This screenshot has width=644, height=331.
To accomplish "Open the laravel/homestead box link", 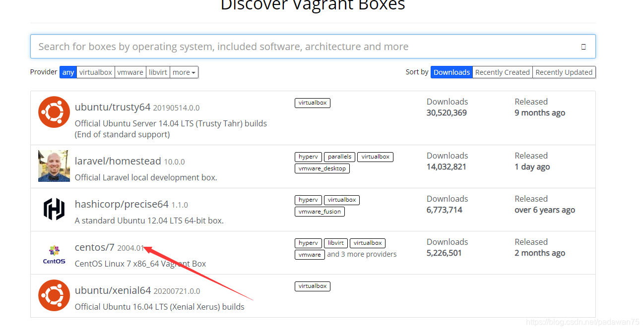I will [118, 161].
